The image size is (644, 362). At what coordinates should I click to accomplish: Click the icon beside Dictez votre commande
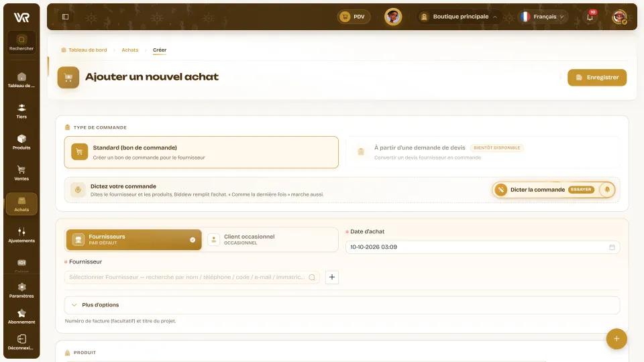pos(78,190)
